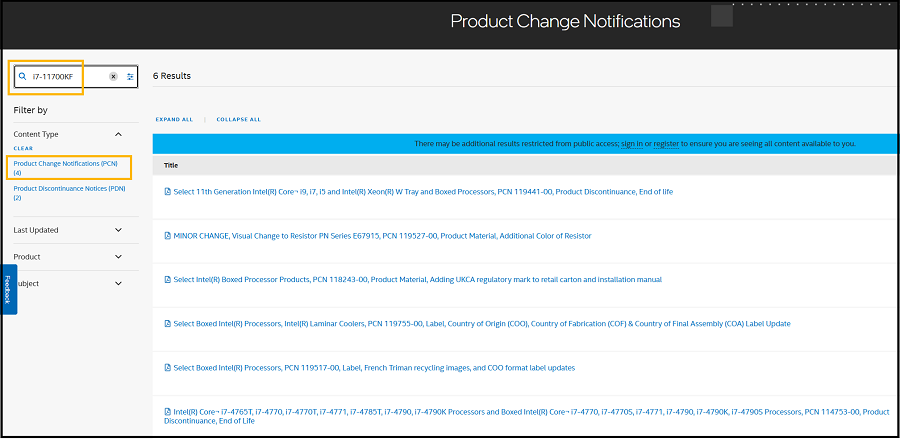Clear the Content Type filter
Image resolution: width=900 pixels, height=439 pixels.
pyautogui.click(x=23, y=148)
